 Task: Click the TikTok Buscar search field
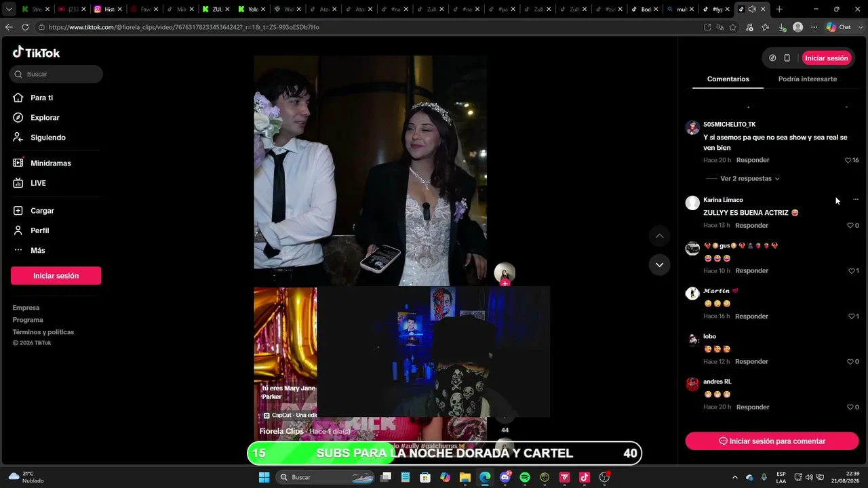(x=56, y=74)
